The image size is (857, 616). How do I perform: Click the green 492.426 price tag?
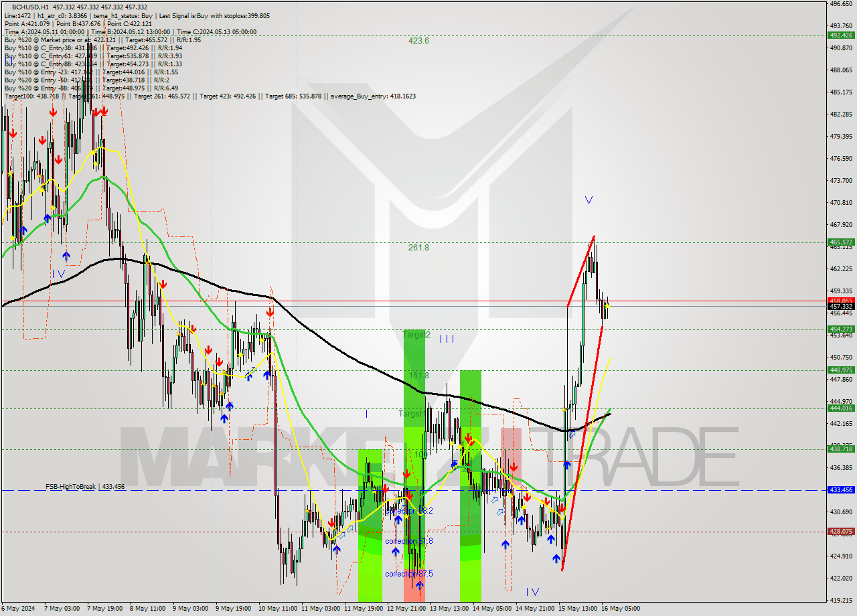(841, 35)
